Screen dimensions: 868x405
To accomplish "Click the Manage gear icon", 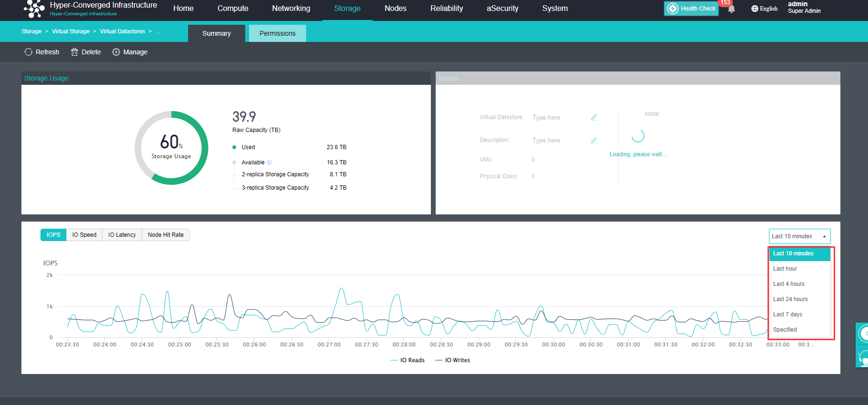I will pyautogui.click(x=116, y=52).
